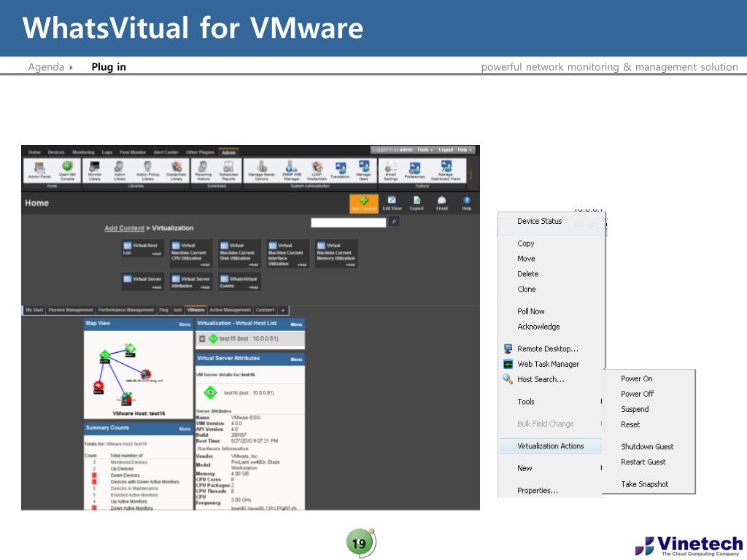Click the content search input field
The image size is (747, 560).
coord(348,222)
